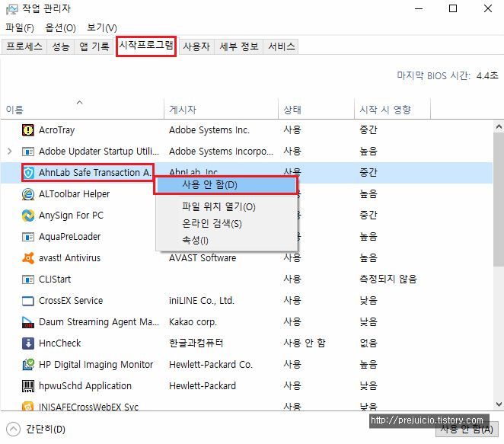Click the CLIStart icon

28,279
